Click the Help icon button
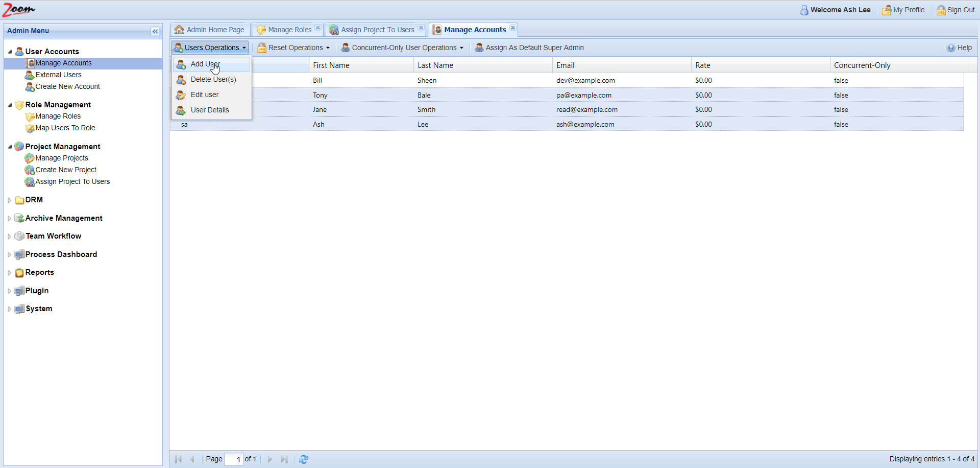Viewport: 980px width, 468px height. [959, 48]
